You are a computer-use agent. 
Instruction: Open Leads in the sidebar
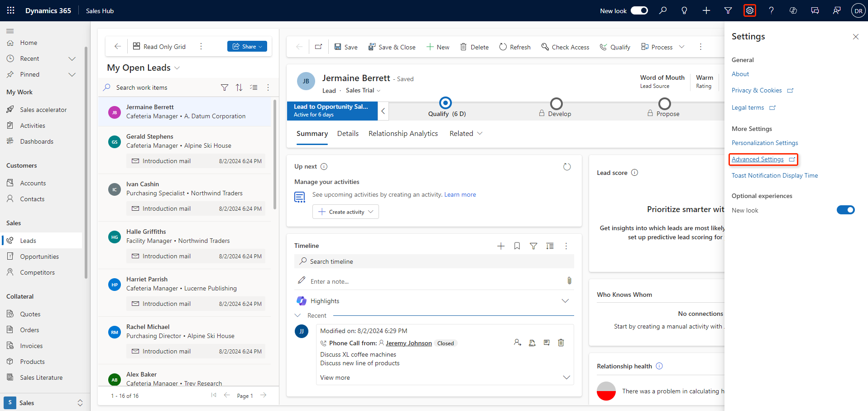pos(42,241)
